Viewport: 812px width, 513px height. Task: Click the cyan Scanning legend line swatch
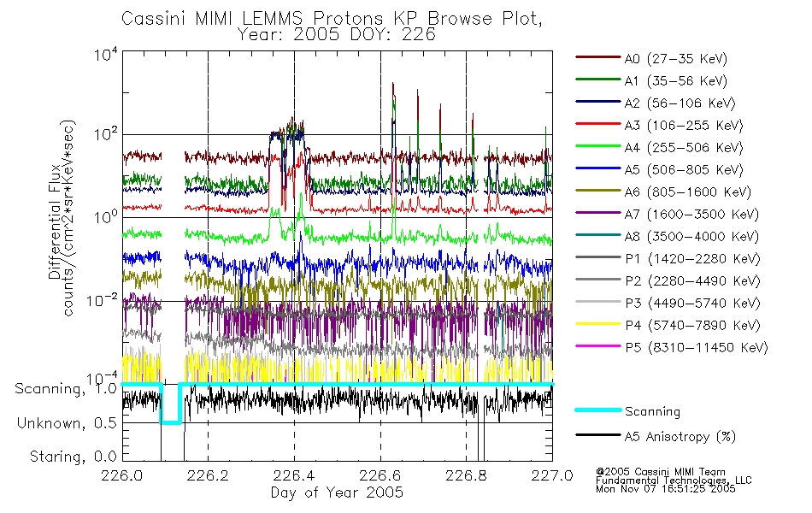(x=597, y=410)
